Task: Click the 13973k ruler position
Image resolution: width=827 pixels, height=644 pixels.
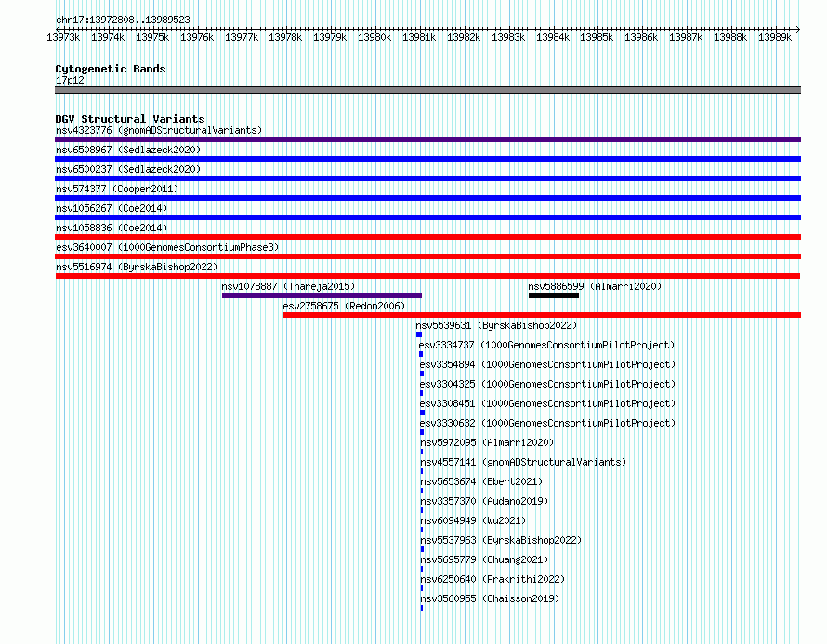Action: click(x=63, y=37)
